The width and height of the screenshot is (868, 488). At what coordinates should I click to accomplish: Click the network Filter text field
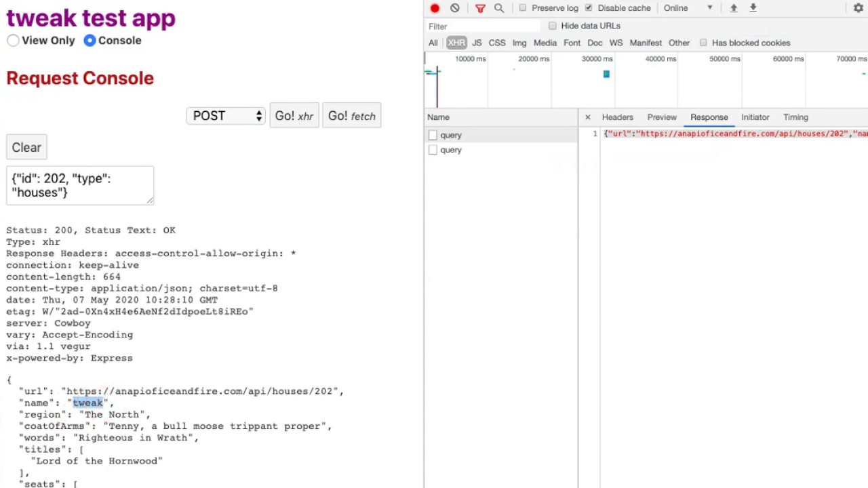tap(483, 26)
